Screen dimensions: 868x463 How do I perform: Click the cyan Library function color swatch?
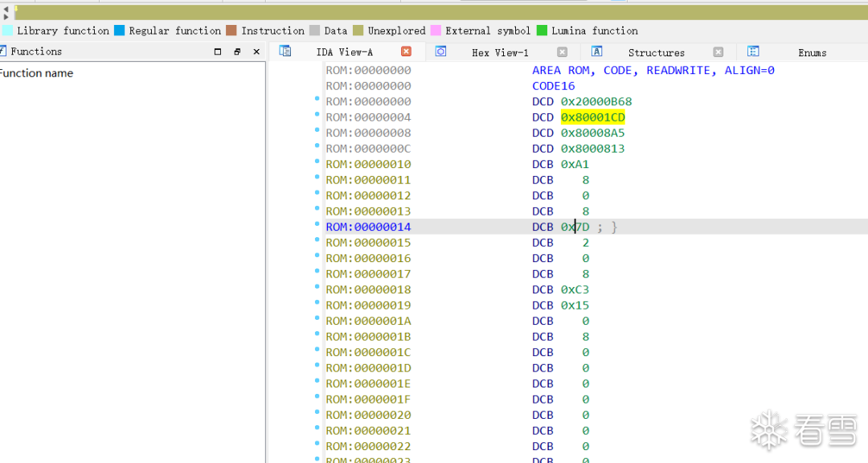(x=7, y=31)
